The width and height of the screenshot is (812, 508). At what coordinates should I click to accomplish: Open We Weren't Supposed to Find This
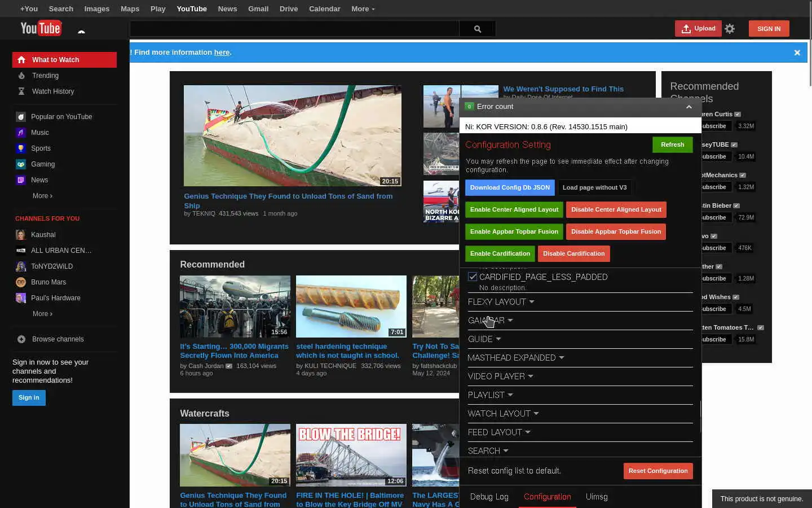pyautogui.click(x=563, y=89)
